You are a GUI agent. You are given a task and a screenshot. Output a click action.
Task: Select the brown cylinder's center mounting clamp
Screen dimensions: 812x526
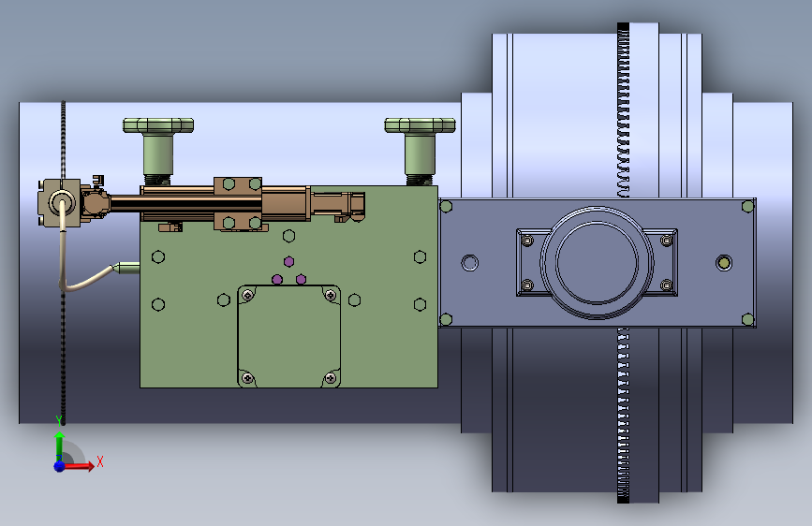(x=238, y=204)
